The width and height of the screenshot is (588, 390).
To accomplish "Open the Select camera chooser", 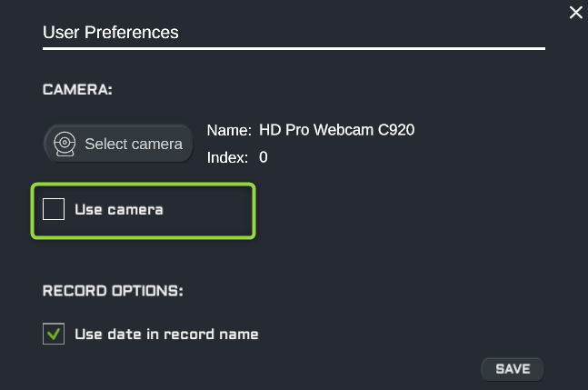I will point(118,144).
